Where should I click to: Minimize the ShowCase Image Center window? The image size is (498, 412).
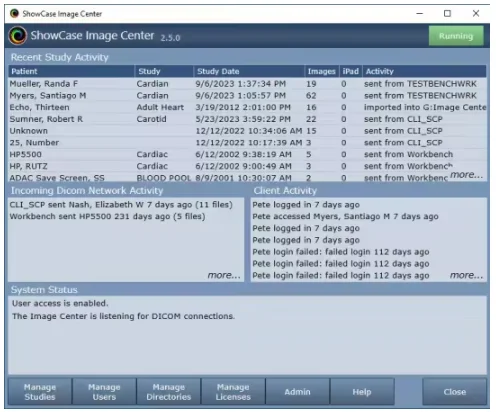pos(420,14)
